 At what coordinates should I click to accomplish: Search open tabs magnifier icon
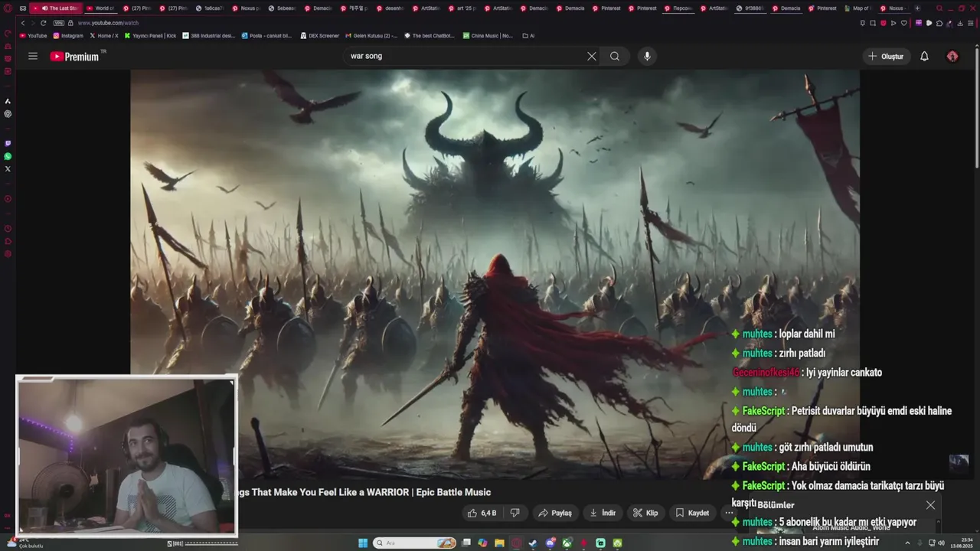pyautogui.click(x=939, y=8)
